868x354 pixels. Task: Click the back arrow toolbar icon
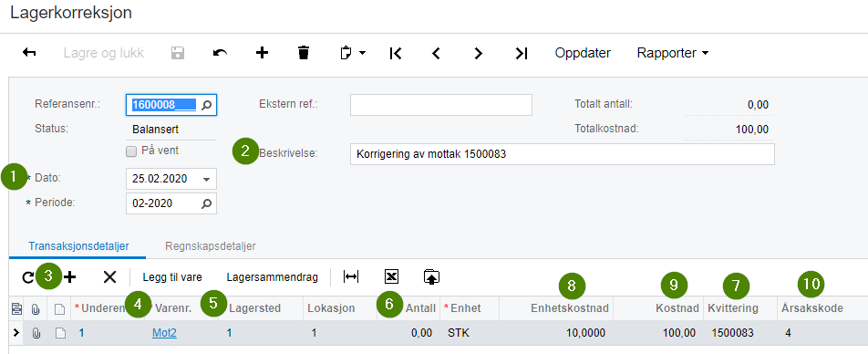click(29, 53)
